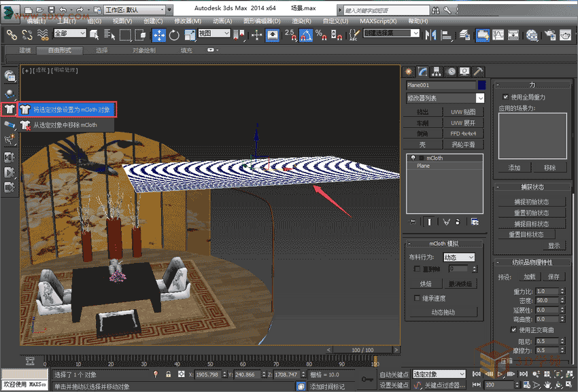
Task: Switch to the Create panel tab
Action: coord(409,71)
